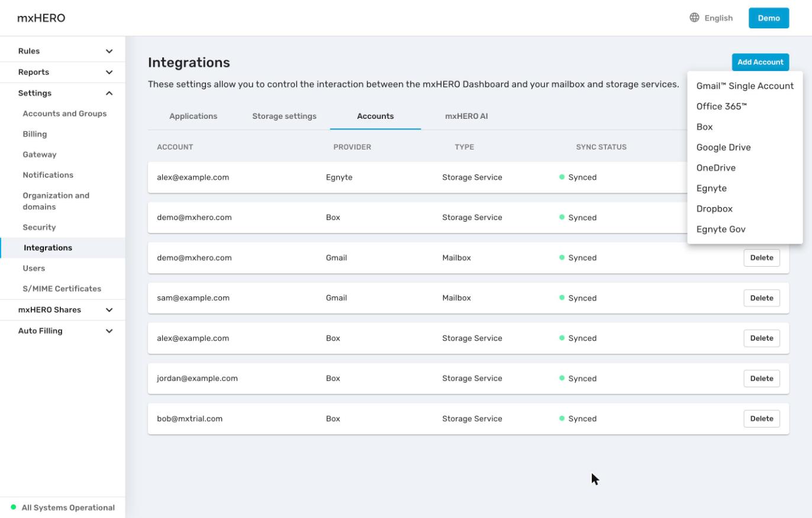This screenshot has width=812, height=518.
Task: Select the Accounts tab
Action: [x=375, y=116]
